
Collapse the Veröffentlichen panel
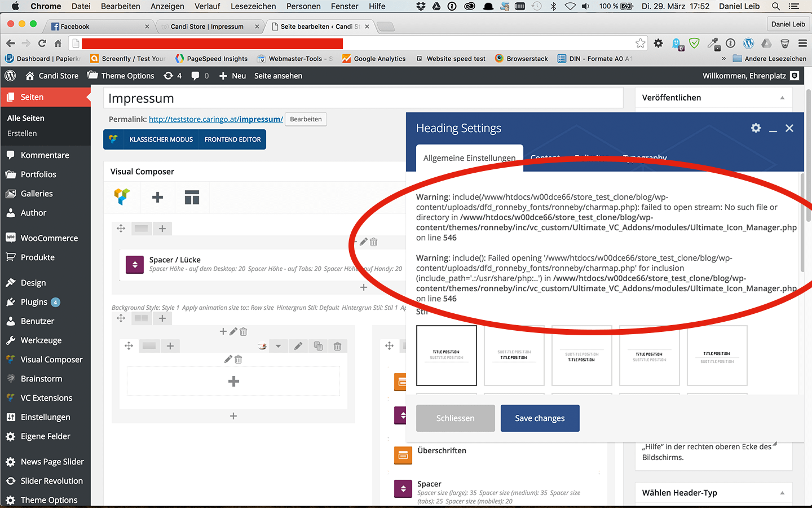782,98
